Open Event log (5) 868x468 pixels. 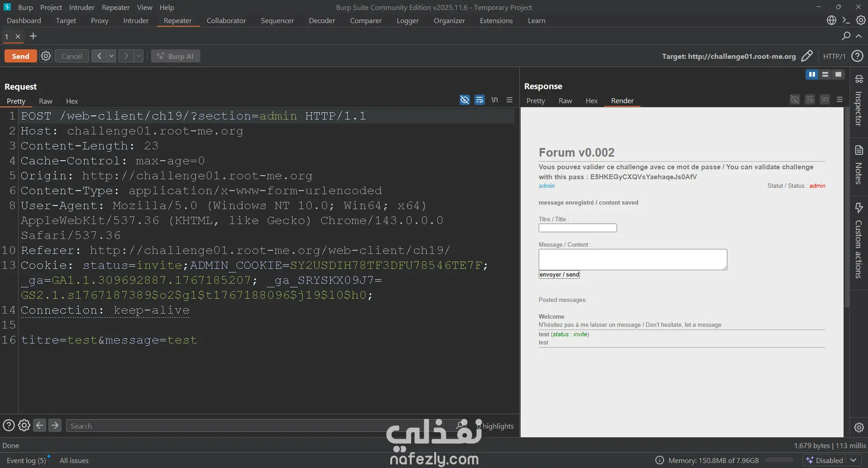[26, 460]
